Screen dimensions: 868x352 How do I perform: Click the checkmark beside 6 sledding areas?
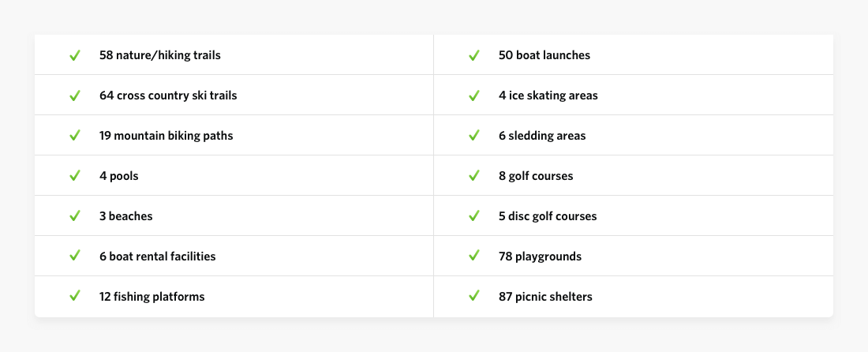[474, 136]
